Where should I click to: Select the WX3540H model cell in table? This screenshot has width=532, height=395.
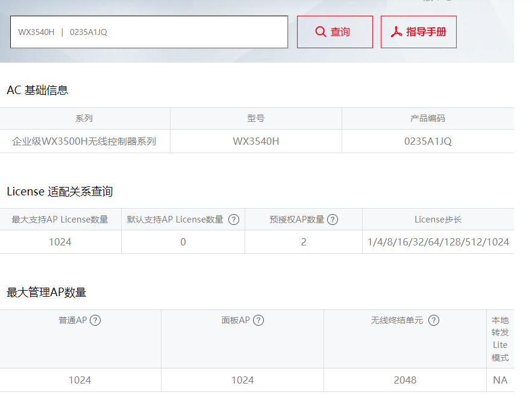pyautogui.click(x=256, y=141)
